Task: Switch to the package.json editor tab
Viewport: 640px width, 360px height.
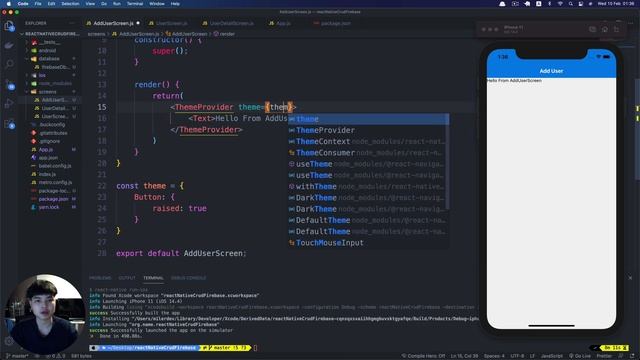Action: pos(332,23)
